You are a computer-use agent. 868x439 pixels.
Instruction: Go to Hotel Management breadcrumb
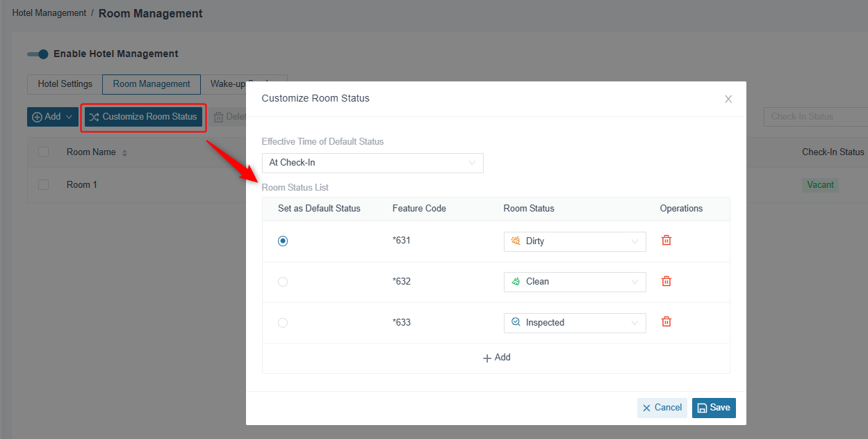click(x=49, y=13)
